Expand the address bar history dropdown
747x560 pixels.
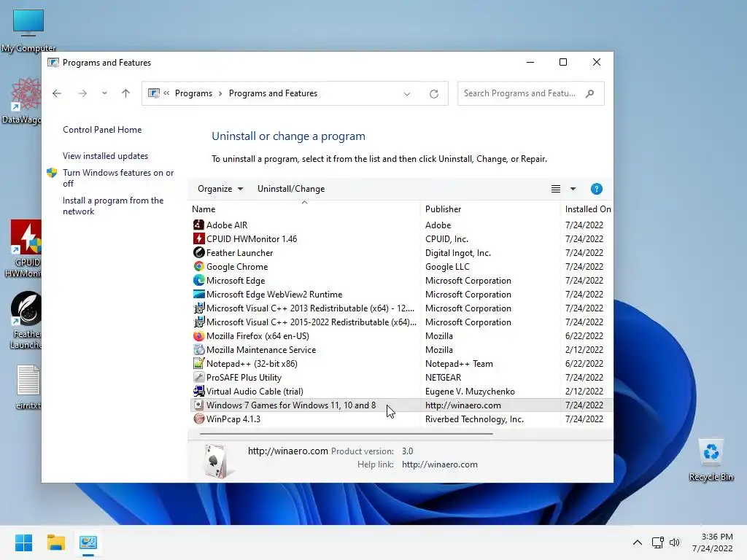point(407,94)
